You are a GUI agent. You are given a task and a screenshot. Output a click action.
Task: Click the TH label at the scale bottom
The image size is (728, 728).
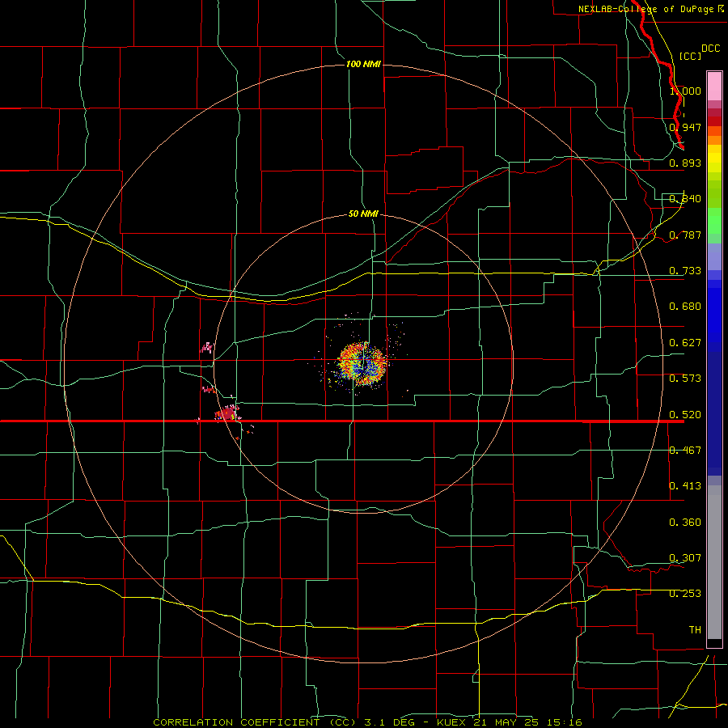[x=695, y=630]
